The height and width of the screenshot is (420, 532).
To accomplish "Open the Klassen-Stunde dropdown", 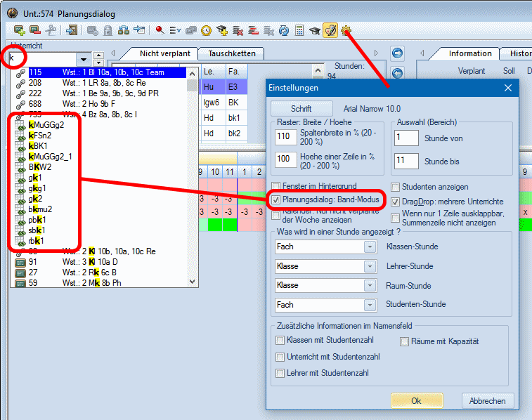I will (370, 247).
